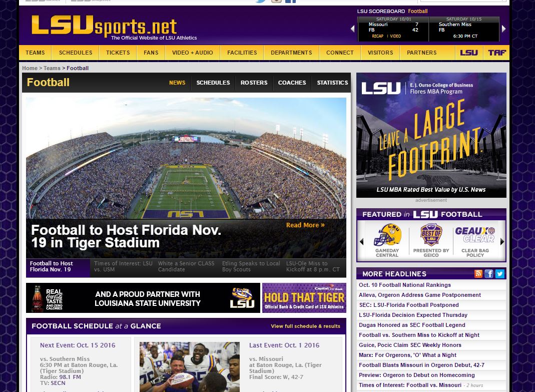Open Marx: For Orgerons, 'O' What a Night
535x392 pixels.
tap(407, 355)
